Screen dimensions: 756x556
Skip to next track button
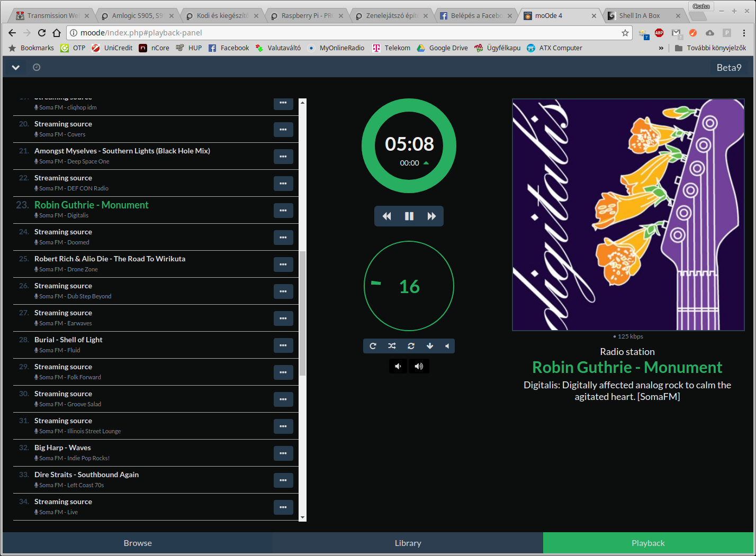431,216
